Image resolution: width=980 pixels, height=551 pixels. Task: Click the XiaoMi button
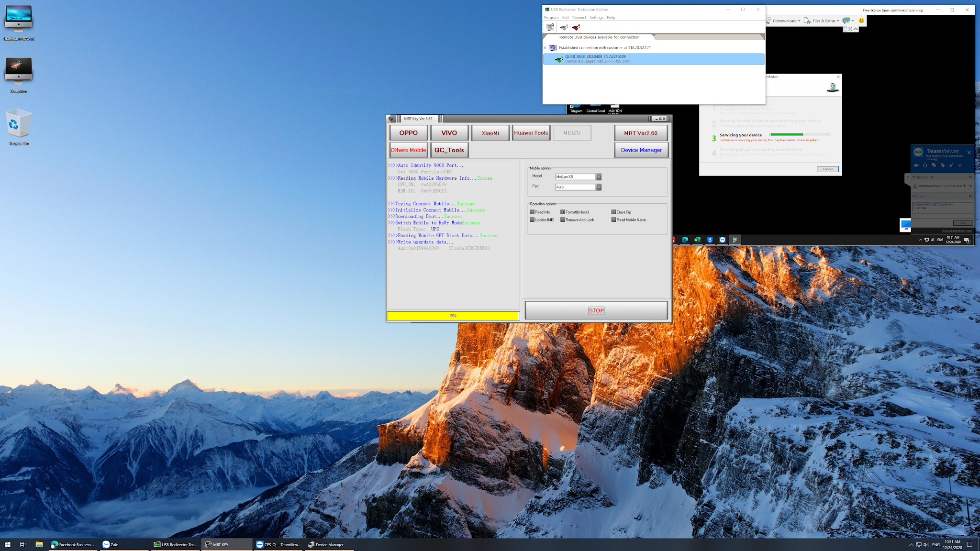[x=490, y=133]
